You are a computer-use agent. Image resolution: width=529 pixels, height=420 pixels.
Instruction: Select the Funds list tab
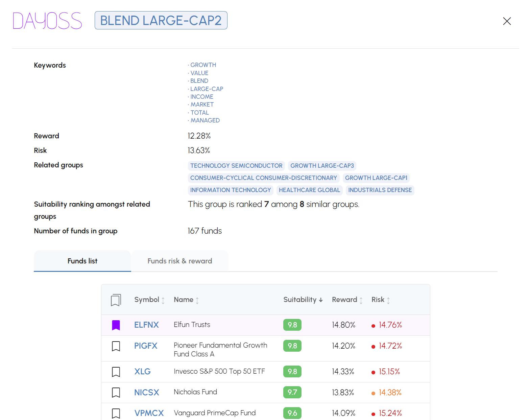click(x=82, y=261)
